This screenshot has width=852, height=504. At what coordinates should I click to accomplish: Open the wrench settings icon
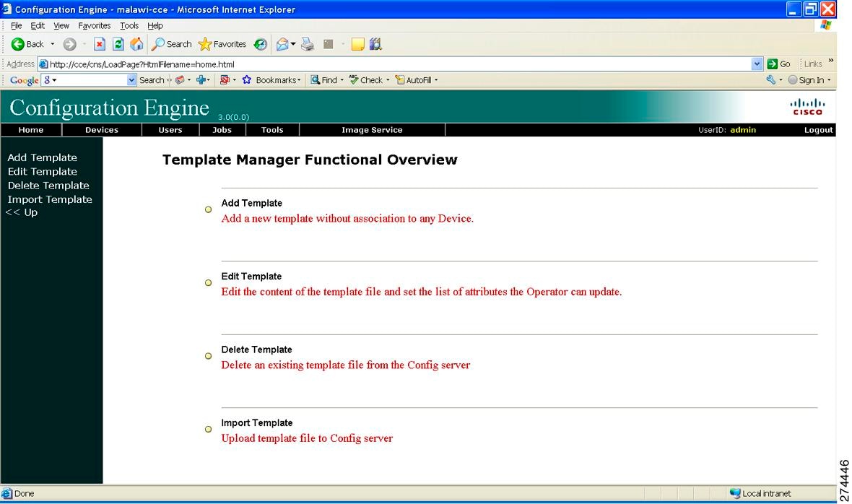point(771,80)
